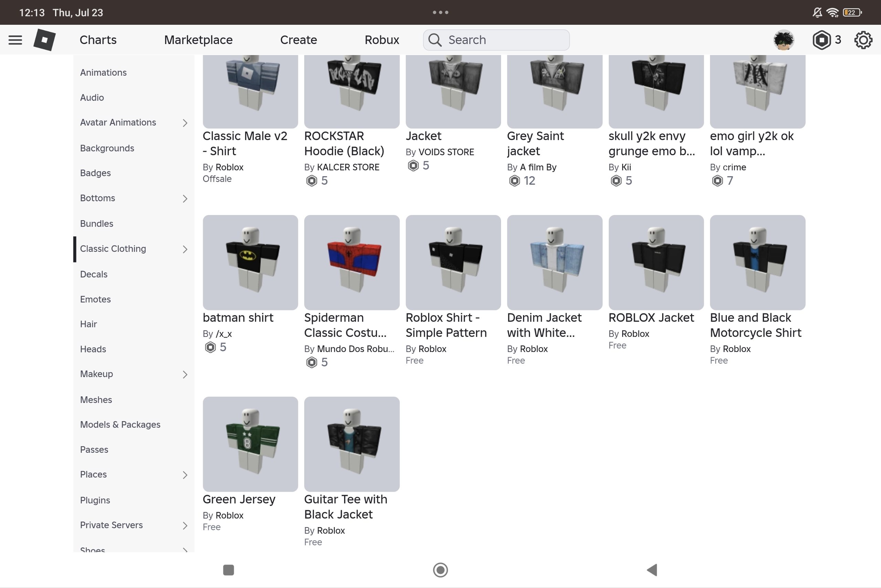This screenshot has height=588, width=881.
Task: Tap the Android home circle button
Action: tap(440, 570)
